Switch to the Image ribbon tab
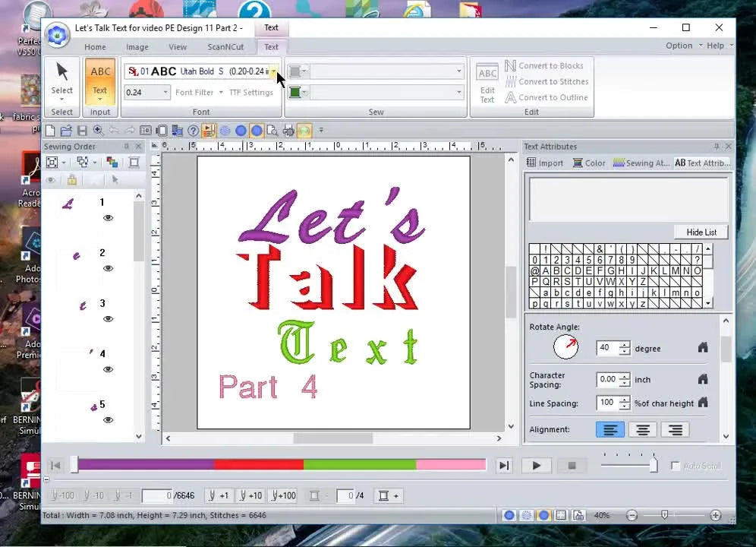This screenshot has width=756, height=547. click(137, 46)
